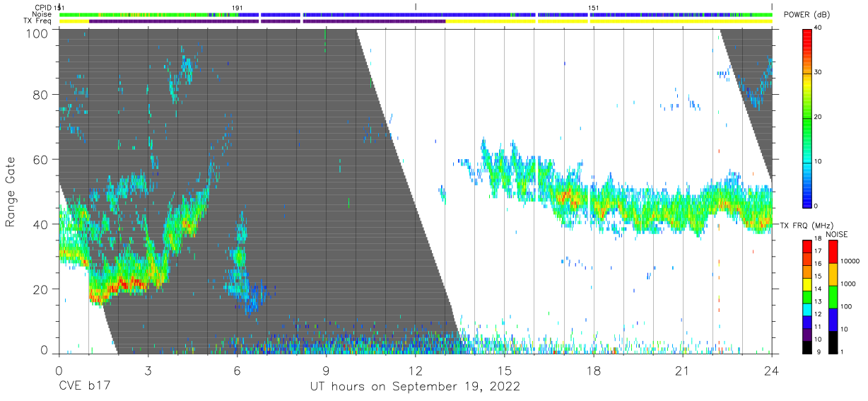Click the noise legend value '10000'

click(x=850, y=261)
